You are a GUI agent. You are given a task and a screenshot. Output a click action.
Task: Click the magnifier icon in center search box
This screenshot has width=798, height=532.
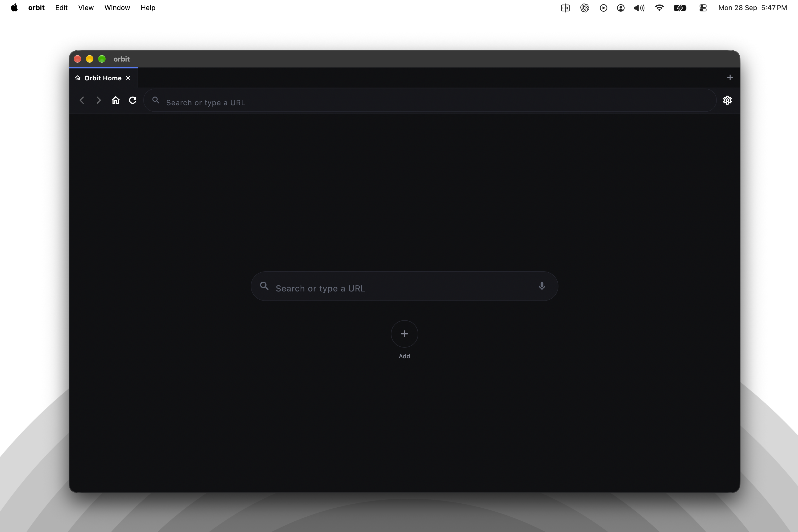[x=264, y=286]
